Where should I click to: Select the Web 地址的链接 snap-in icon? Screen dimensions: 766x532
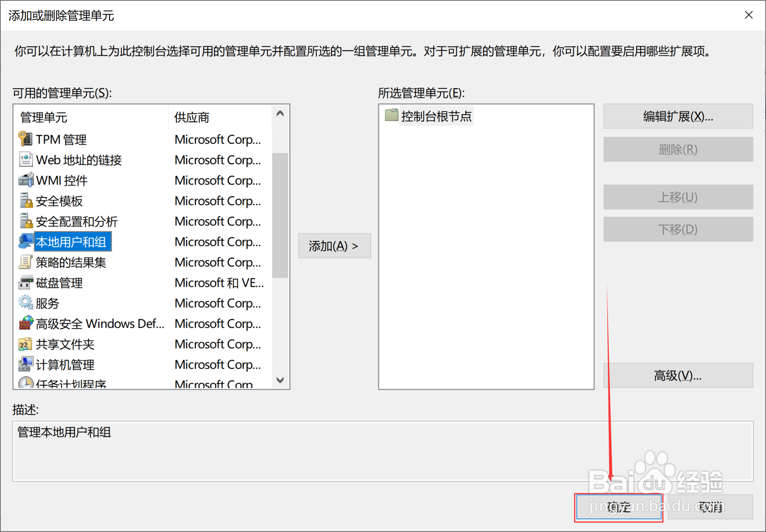pyautogui.click(x=25, y=160)
